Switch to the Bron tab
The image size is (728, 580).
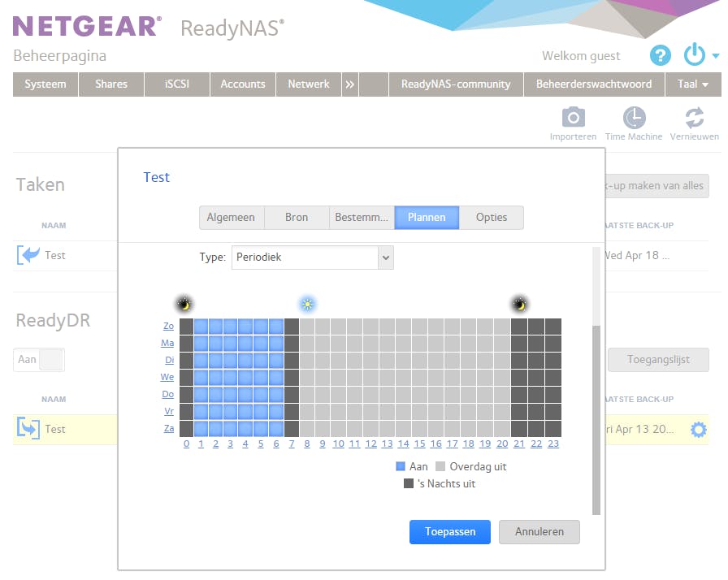[x=297, y=217]
